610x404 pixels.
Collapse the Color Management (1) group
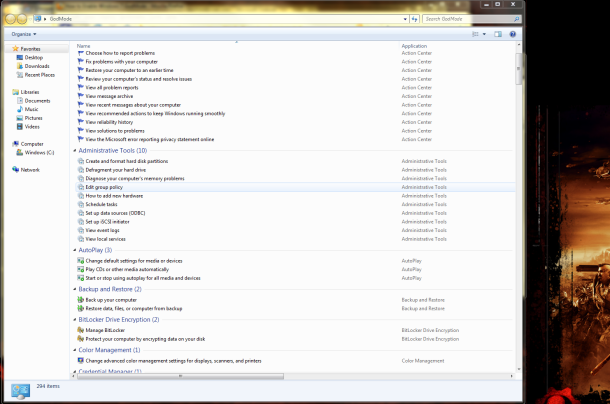pos(75,350)
